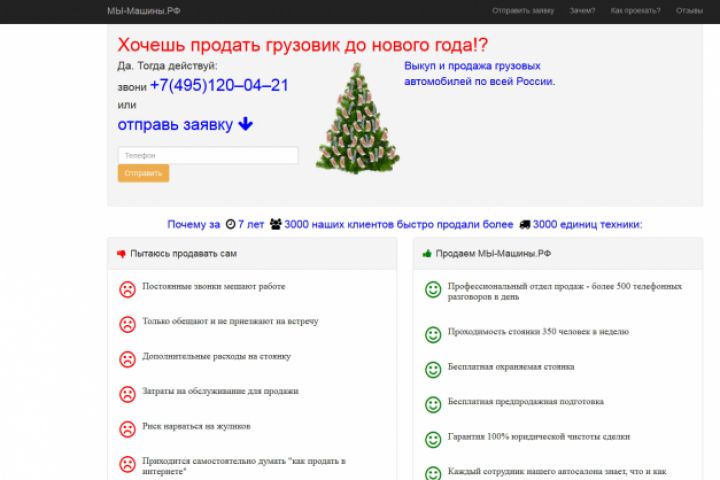Click the text Постоянные звонки мешают работе

214,286
